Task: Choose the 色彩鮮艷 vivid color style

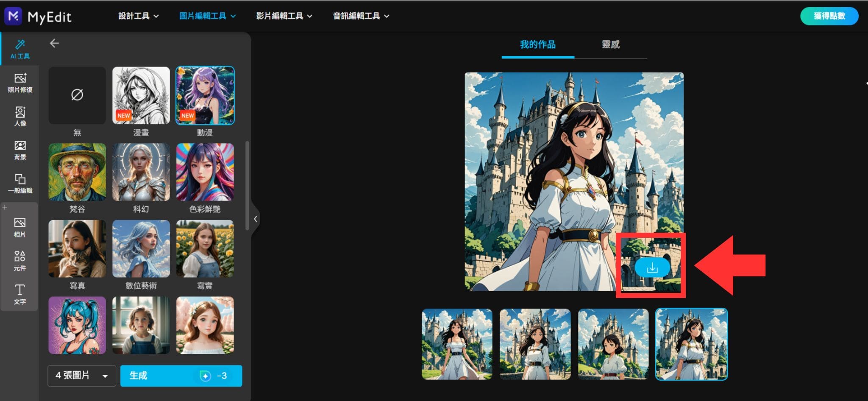Action: pyautogui.click(x=205, y=172)
